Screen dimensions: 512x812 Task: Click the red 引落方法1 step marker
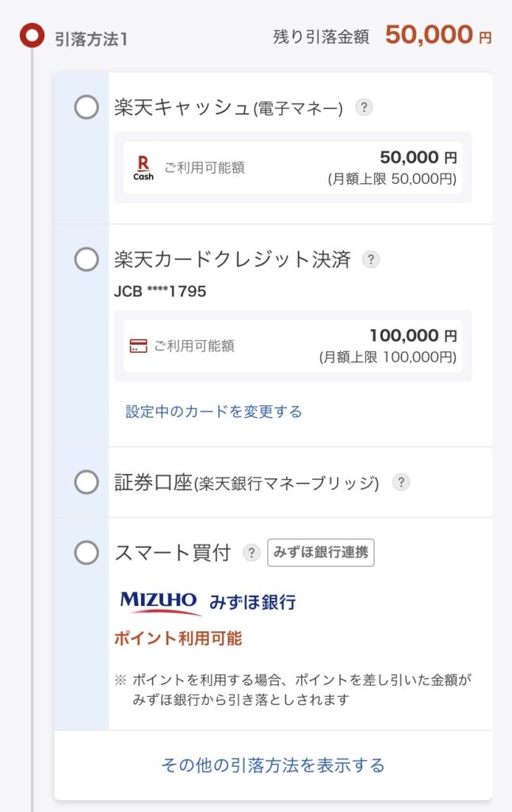pyautogui.click(x=32, y=36)
